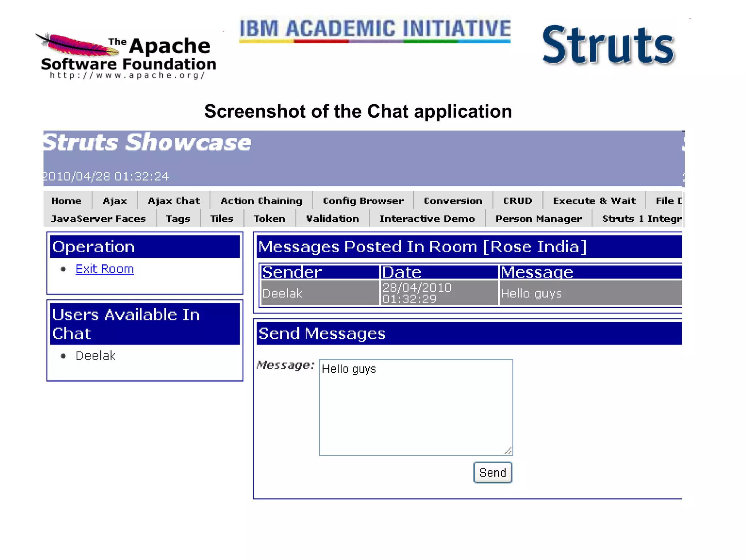Open the CRUD tab
The height and width of the screenshot is (560, 747).
click(518, 201)
